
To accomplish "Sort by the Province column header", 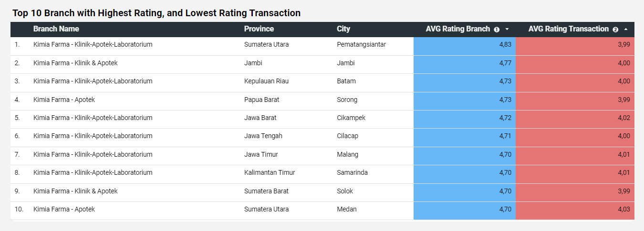I will pos(259,29).
